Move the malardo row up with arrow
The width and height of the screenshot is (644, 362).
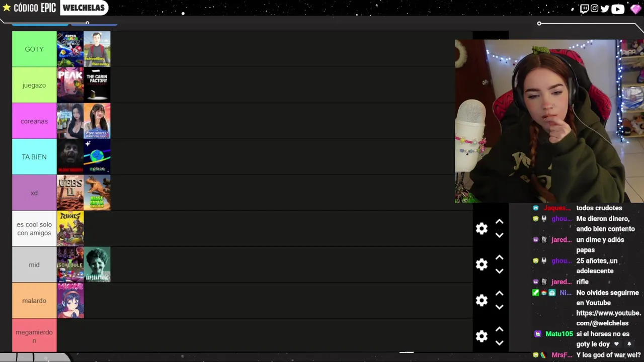tap(499, 294)
